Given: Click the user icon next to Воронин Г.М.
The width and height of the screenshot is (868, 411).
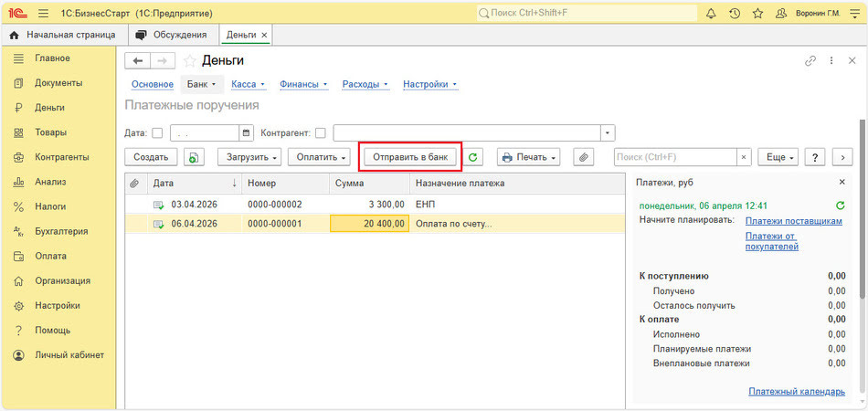Looking at the screenshot, I should pyautogui.click(x=781, y=14).
